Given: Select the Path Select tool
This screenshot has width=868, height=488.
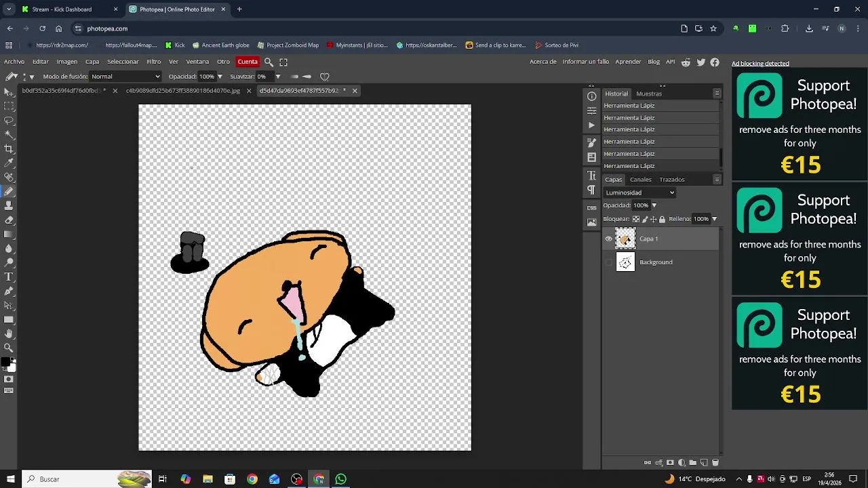Looking at the screenshot, I should coord(9,305).
